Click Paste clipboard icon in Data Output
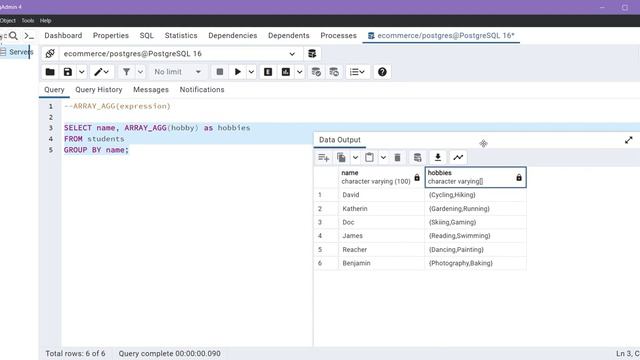This screenshot has width=640, height=360. (x=369, y=158)
